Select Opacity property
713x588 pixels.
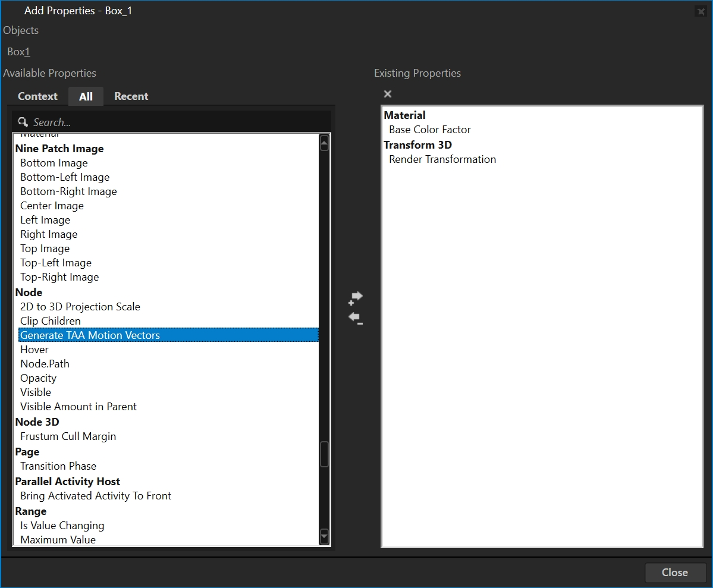[x=38, y=378]
